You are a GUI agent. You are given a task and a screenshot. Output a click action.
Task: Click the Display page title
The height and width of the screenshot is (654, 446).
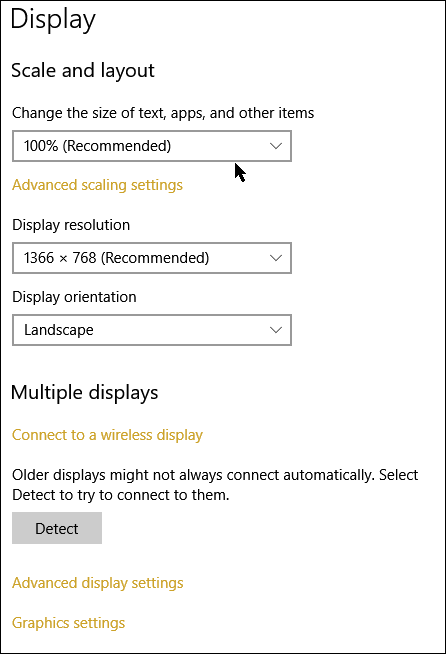53,19
